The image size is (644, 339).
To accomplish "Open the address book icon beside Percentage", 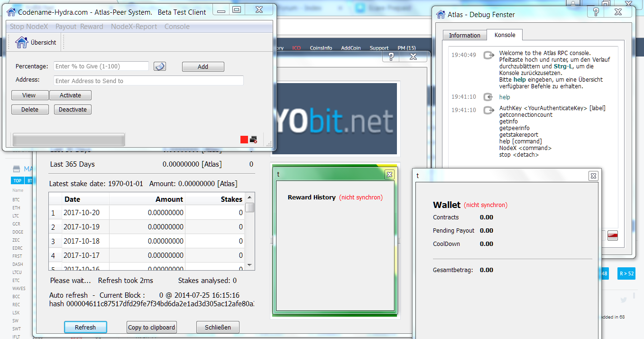I will [x=160, y=66].
